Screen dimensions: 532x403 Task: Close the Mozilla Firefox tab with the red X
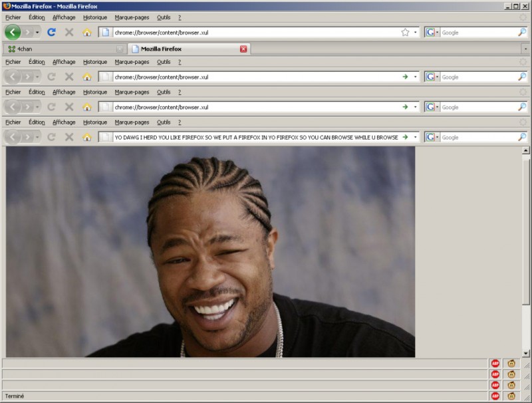coord(243,49)
